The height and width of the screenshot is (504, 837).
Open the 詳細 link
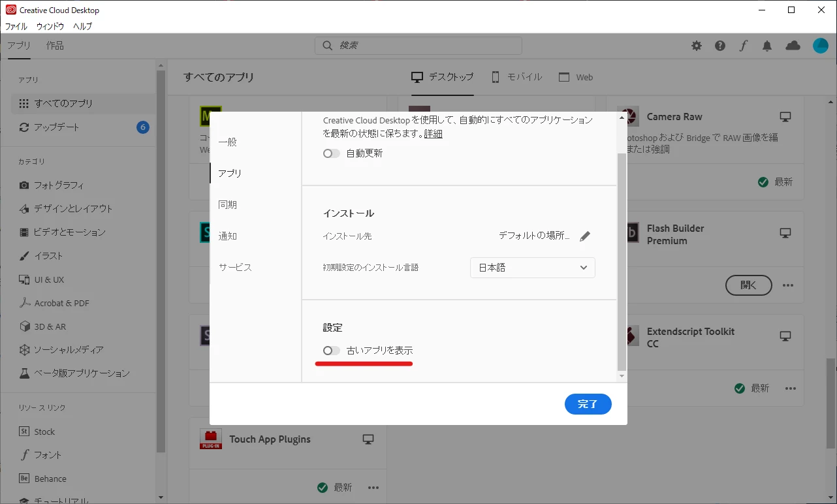pyautogui.click(x=434, y=134)
